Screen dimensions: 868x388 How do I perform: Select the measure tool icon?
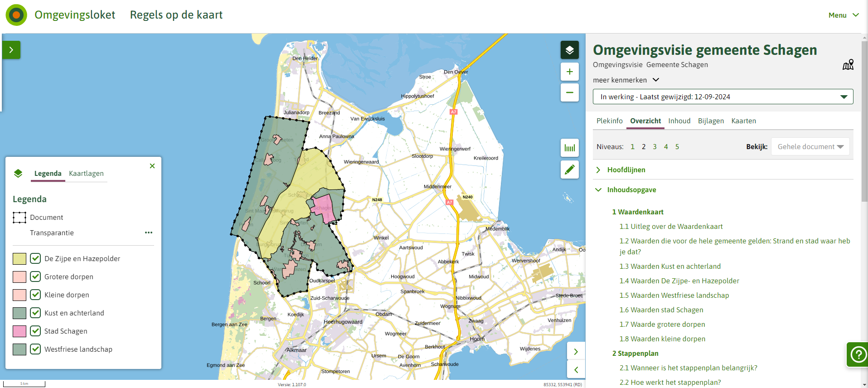[570, 148]
